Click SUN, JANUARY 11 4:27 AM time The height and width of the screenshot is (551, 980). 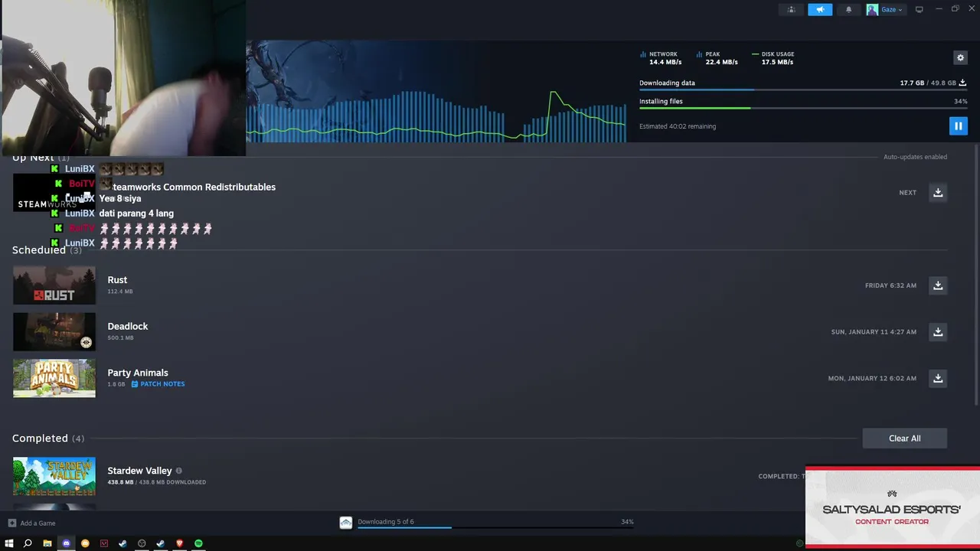(874, 332)
